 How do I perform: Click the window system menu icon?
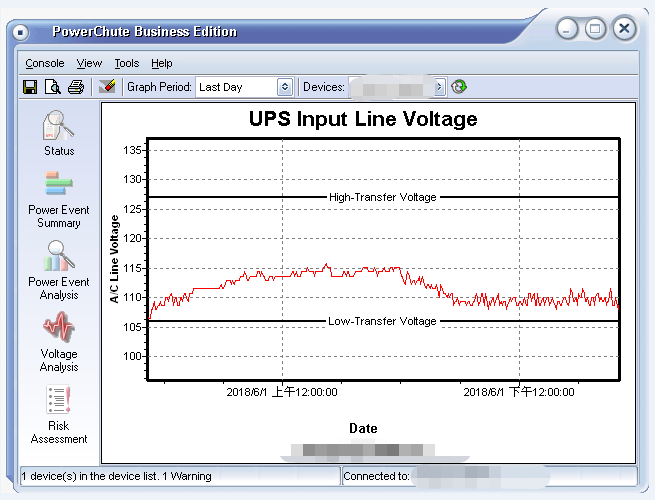coord(20,32)
